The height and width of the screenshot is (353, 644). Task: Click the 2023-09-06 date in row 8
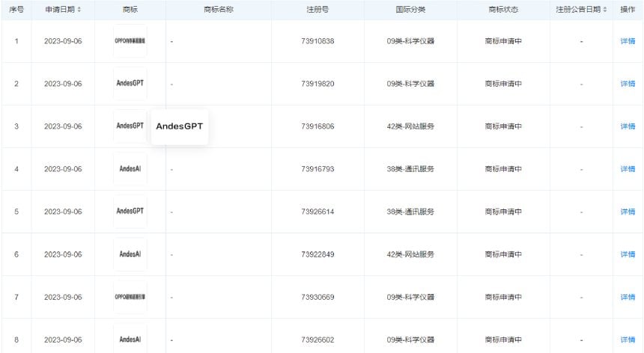[x=63, y=340]
